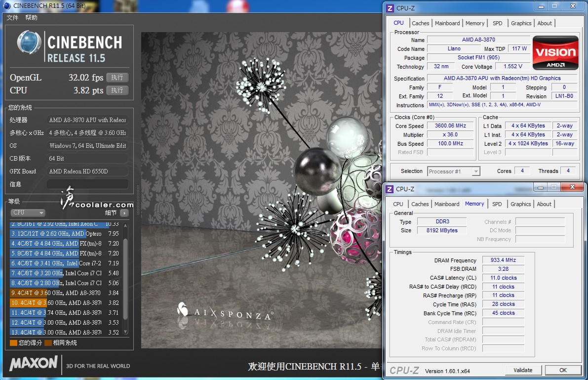Click the GFX Board value AMD Radeon HD 6550D
The image size is (588, 380).
tap(87, 171)
